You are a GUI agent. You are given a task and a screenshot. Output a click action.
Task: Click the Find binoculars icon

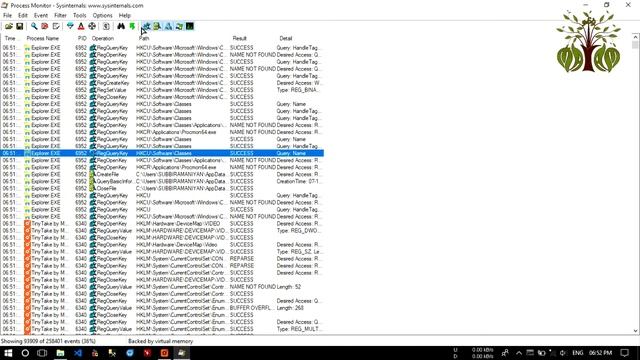(121, 26)
